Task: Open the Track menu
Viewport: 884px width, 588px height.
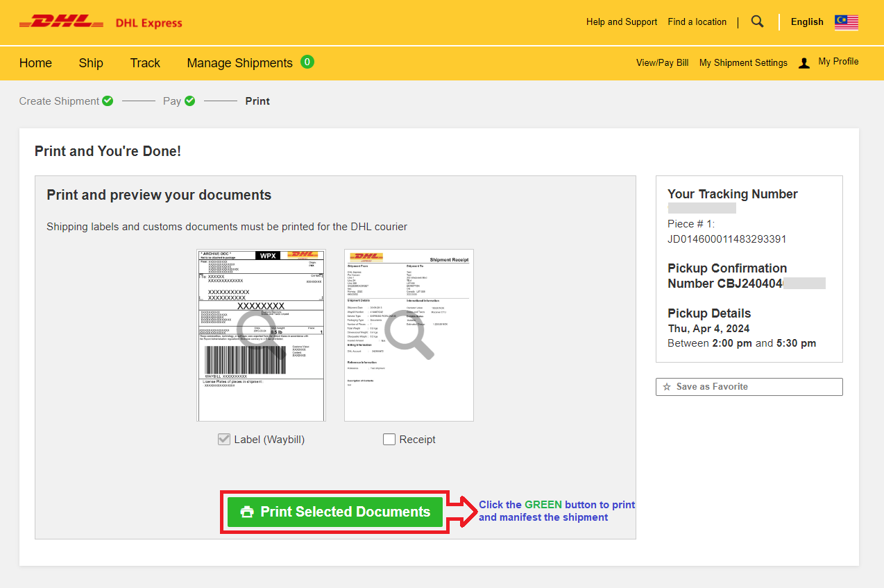Action: coord(145,63)
